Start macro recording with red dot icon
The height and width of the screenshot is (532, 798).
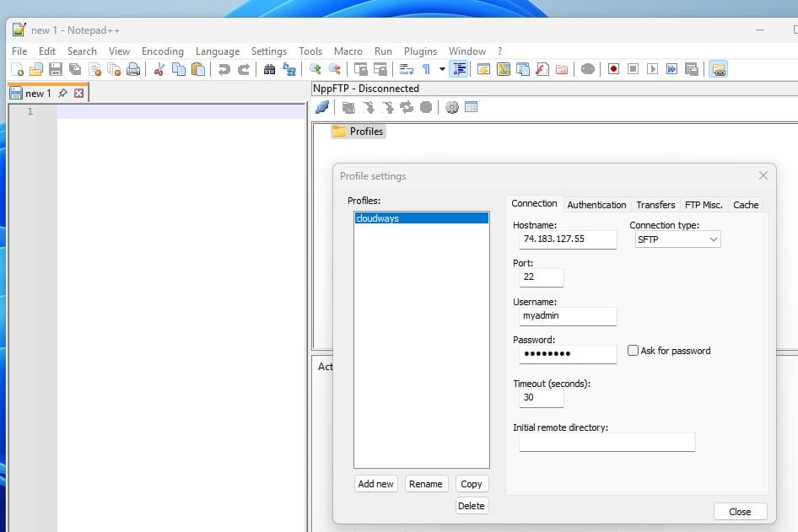pos(614,69)
